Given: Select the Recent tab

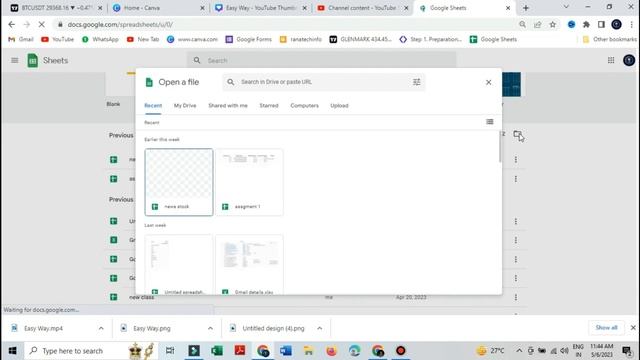Looking at the screenshot, I should coord(153,106).
